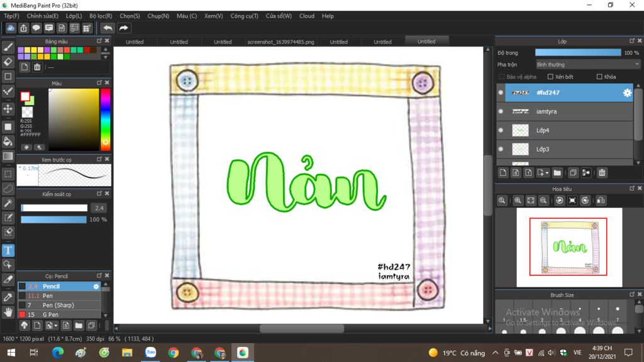Click the Zoom In icon in Navigator
The image size is (644, 362).
tap(518, 200)
